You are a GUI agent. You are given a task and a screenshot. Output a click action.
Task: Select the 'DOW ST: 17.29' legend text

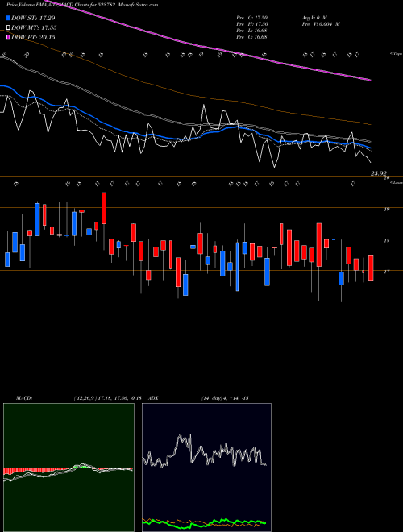coord(33,18)
